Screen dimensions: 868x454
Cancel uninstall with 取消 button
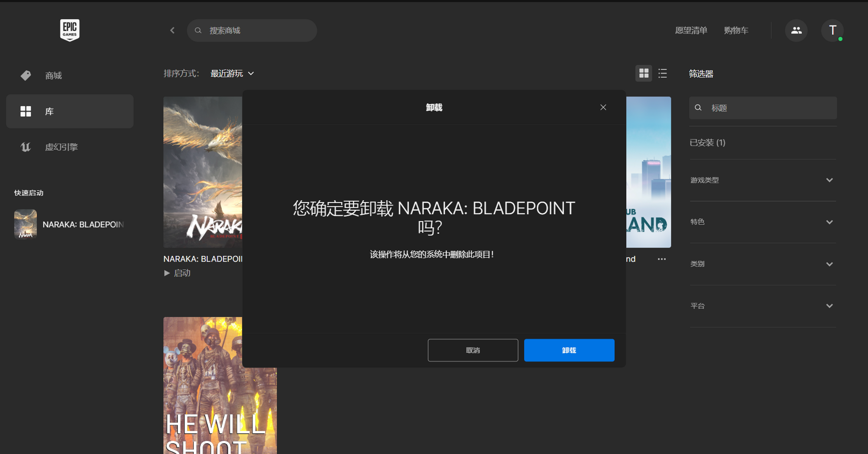[x=473, y=350]
